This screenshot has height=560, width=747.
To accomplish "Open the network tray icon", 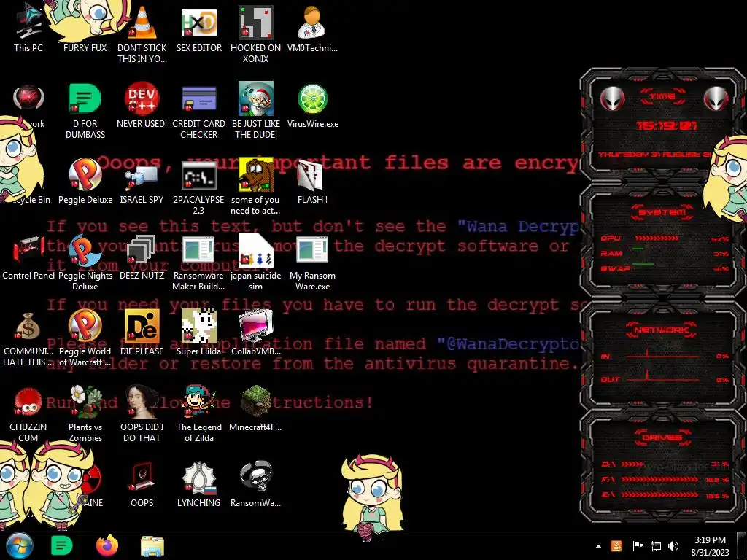I will tap(656, 546).
